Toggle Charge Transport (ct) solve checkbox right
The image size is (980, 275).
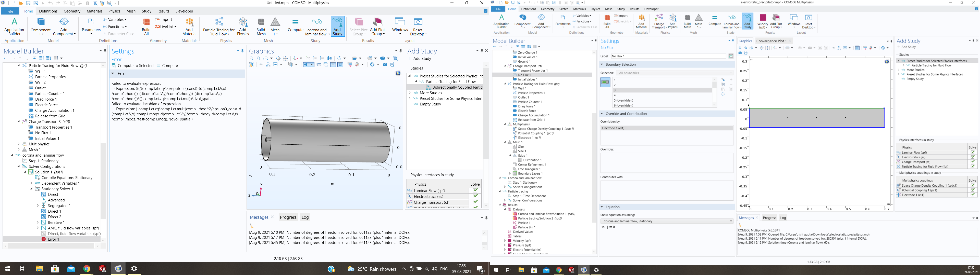pyautogui.click(x=972, y=162)
